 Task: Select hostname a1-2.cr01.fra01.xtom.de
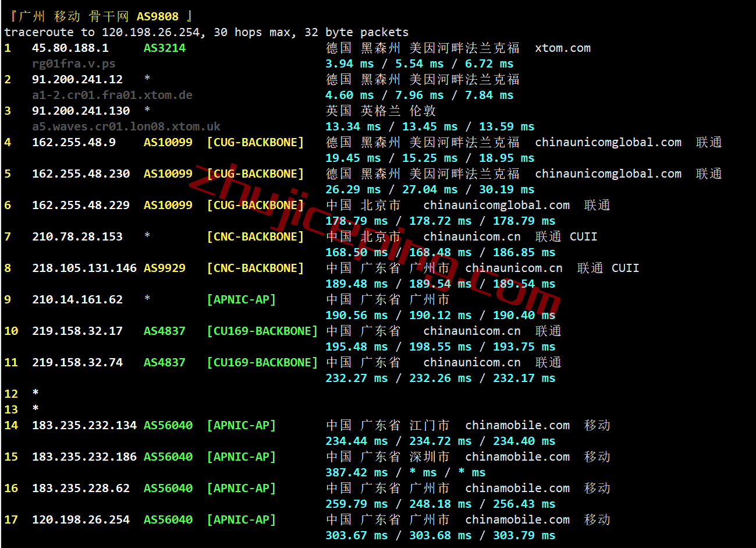(112, 95)
